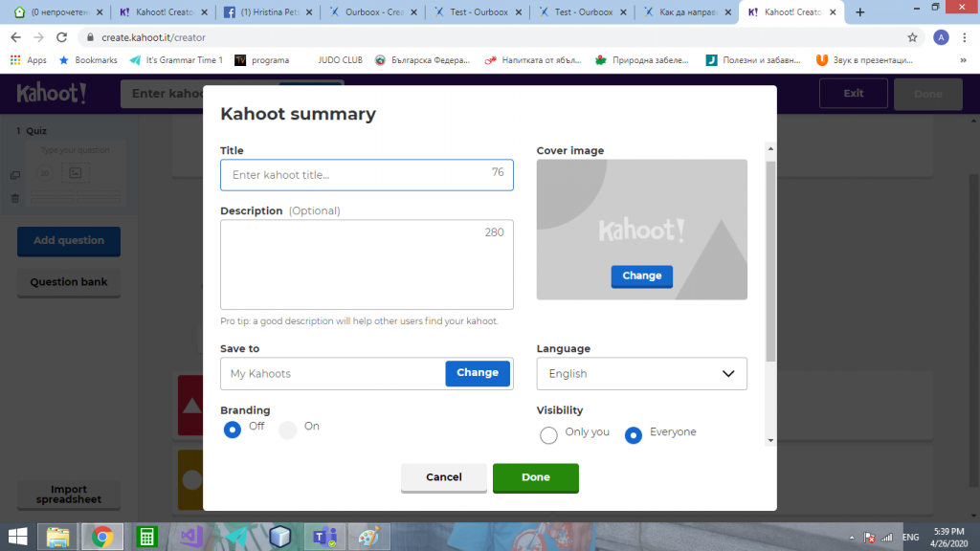Open the Chrome profile avatar
980x551 pixels.
[x=941, y=37]
